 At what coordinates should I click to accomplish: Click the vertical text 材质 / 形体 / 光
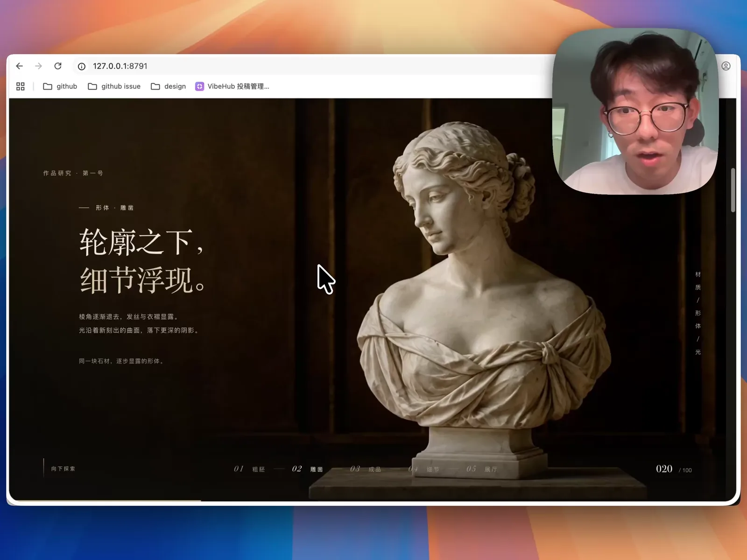coord(698,313)
